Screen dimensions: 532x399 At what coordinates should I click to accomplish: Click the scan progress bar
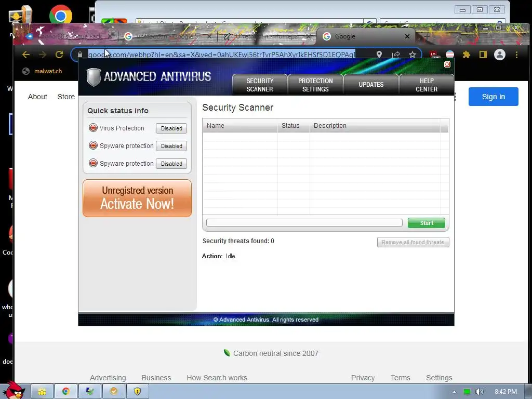pyautogui.click(x=304, y=222)
